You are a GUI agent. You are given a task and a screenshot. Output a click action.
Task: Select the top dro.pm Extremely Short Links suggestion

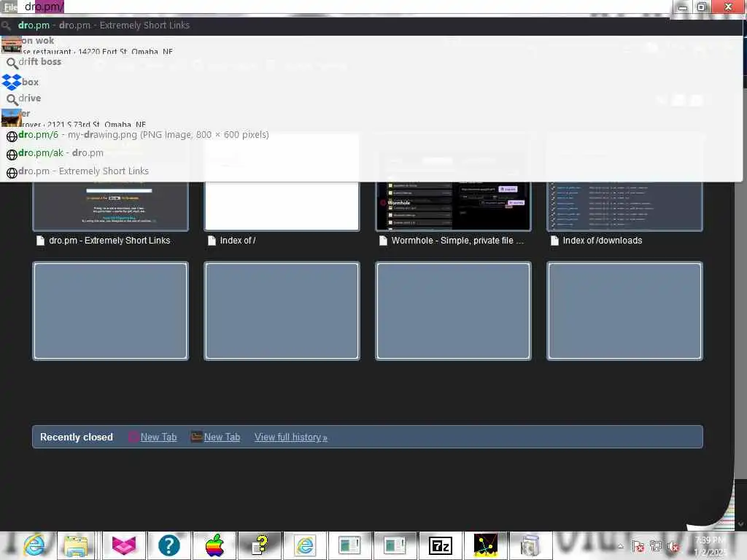(x=371, y=26)
